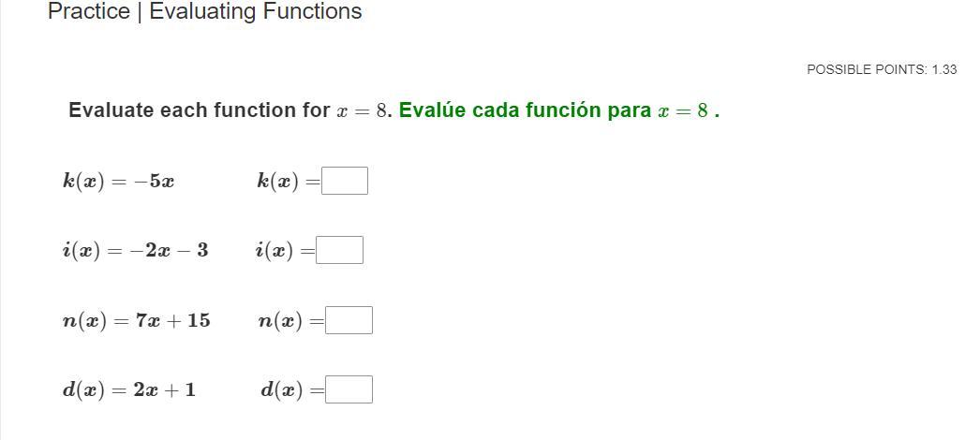Click the d(x) answer input box
This screenshot has height=440, width=980.
[349, 389]
